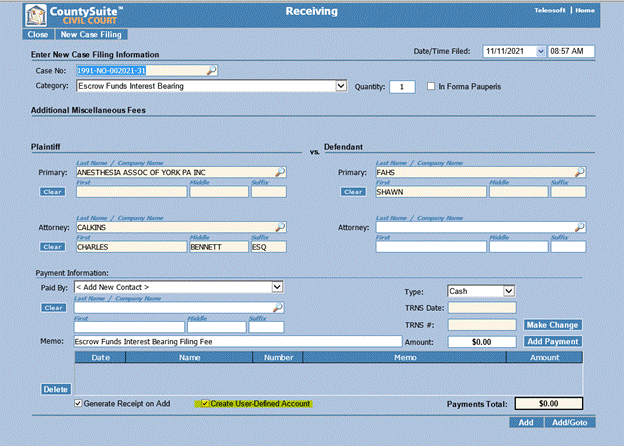Click the payment Amount field
The width and height of the screenshot is (624, 446).
[482, 342]
